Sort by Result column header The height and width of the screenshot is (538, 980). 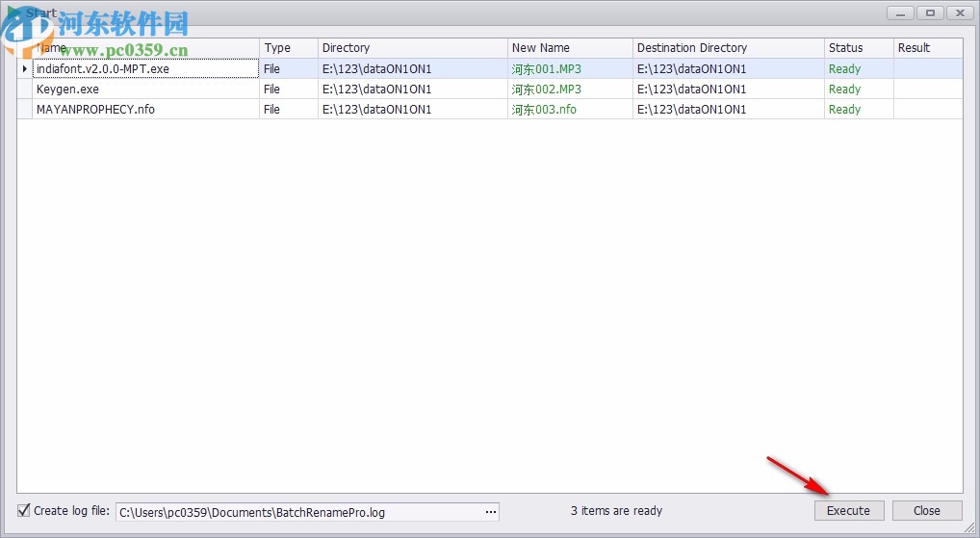(928, 48)
